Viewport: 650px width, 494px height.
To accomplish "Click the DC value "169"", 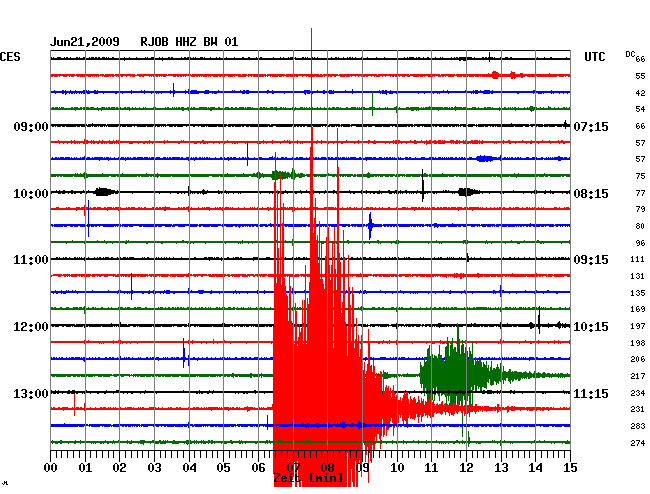I will (x=638, y=309).
